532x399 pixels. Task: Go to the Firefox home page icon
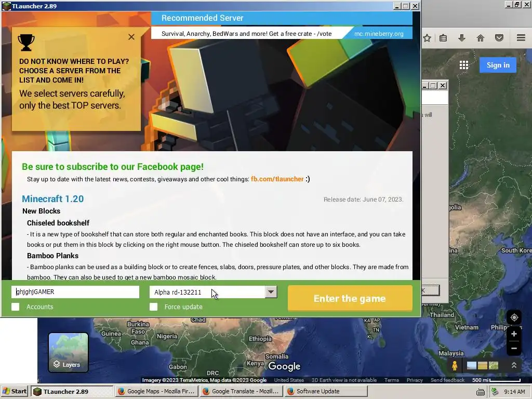(481, 37)
